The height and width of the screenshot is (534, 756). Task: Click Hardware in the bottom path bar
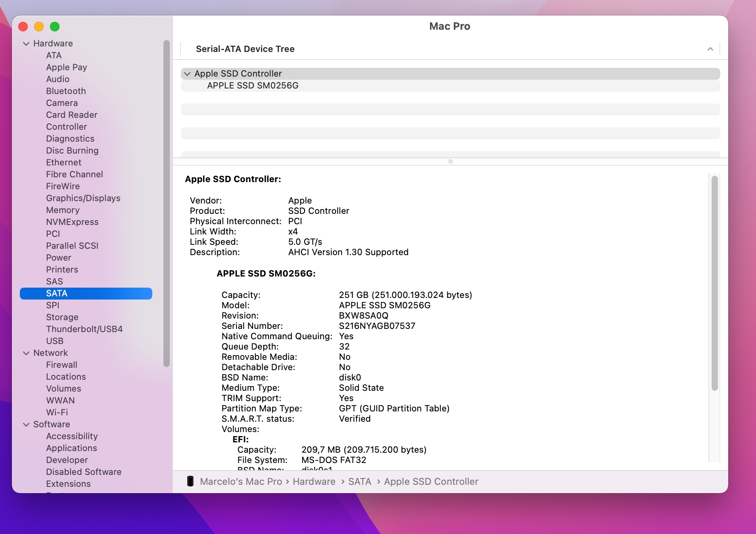click(x=314, y=481)
